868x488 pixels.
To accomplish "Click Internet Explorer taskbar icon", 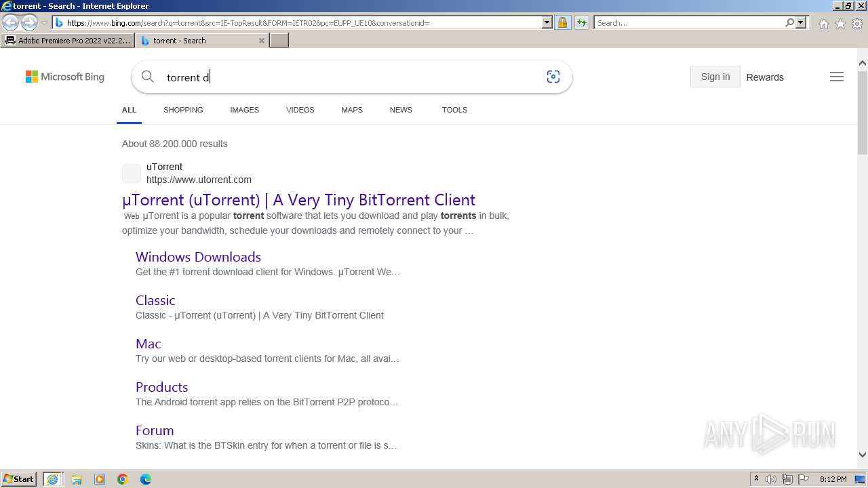I will 52,479.
